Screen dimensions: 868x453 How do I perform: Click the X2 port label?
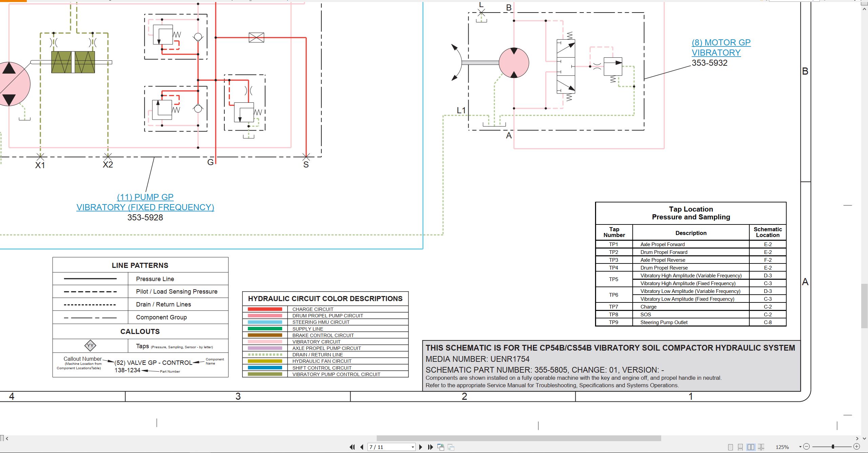click(108, 164)
